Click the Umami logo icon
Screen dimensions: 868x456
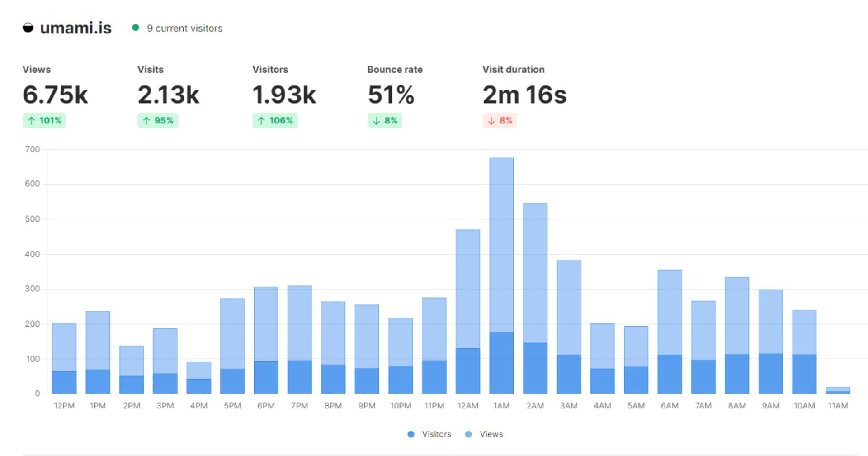[28, 28]
